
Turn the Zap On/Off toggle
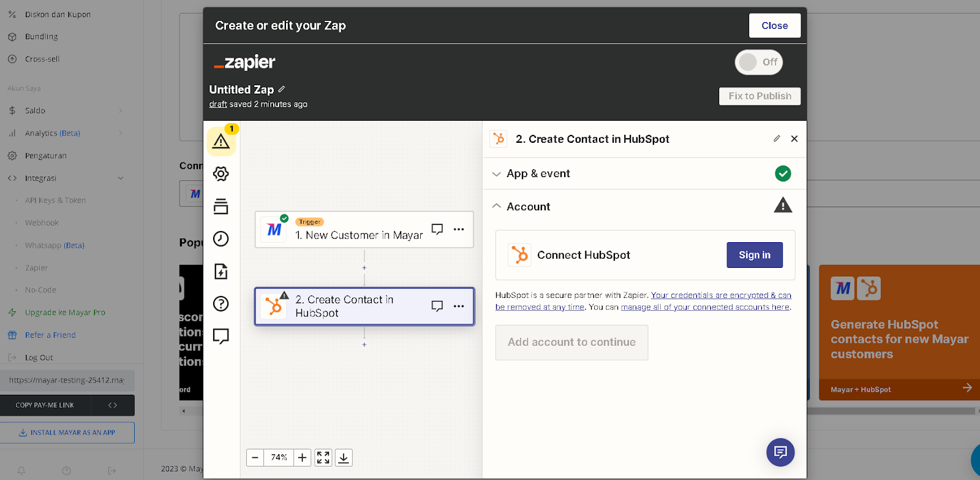pos(759,63)
